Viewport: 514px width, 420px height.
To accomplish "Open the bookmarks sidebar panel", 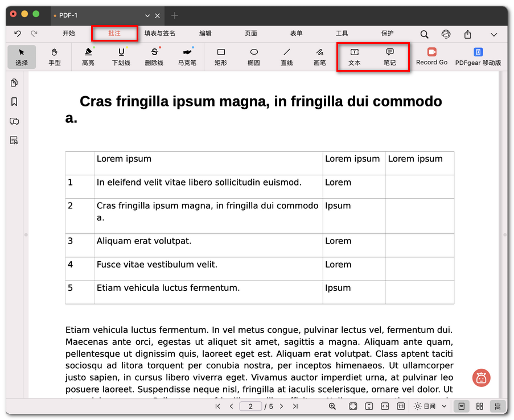I will click(14, 102).
